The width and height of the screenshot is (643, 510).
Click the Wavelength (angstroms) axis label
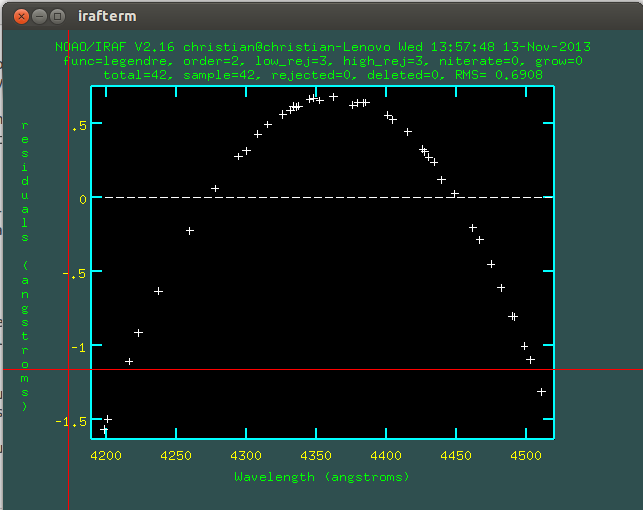(x=321, y=477)
